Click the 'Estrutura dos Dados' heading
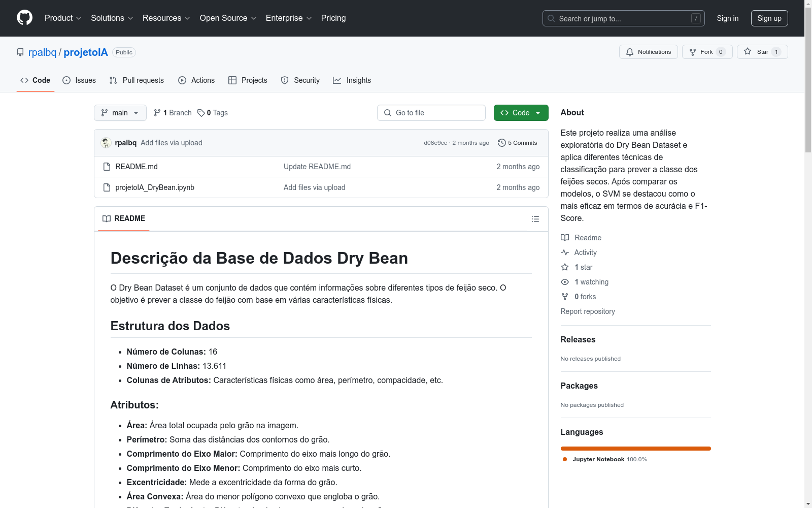The height and width of the screenshot is (508, 812). (x=171, y=326)
